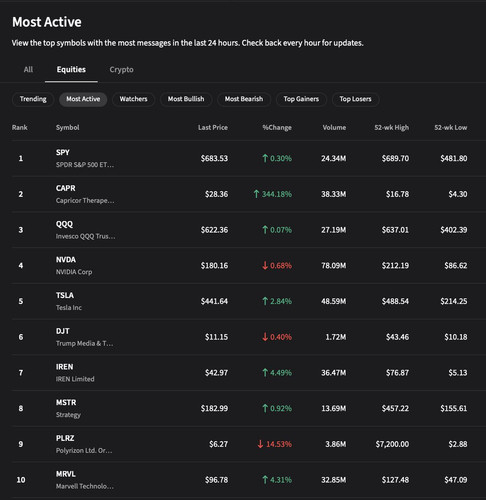Click SPY 52-wk low $481.80

(x=454, y=158)
